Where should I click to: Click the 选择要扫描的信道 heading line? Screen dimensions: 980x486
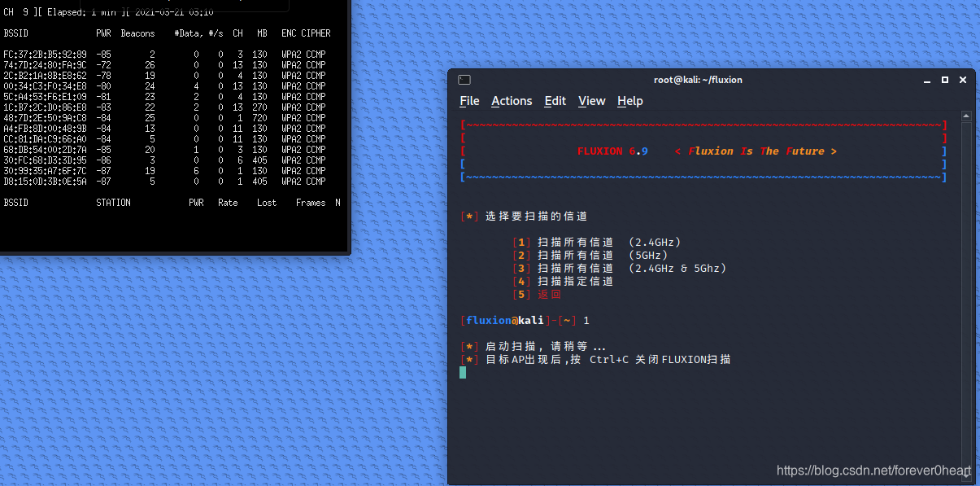tap(524, 216)
